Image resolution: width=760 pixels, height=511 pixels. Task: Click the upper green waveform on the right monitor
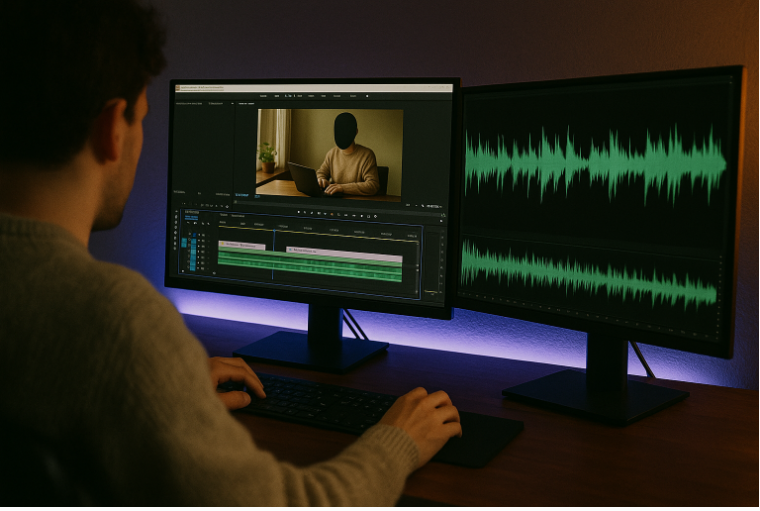pyautogui.click(x=595, y=164)
